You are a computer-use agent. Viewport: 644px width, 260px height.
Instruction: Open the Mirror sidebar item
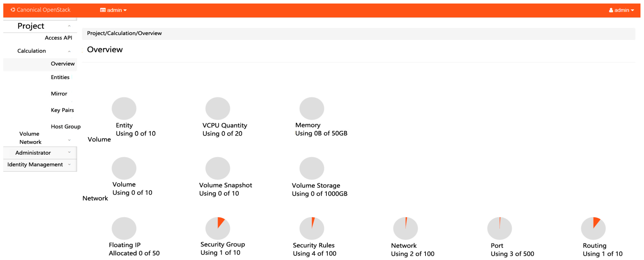(59, 94)
